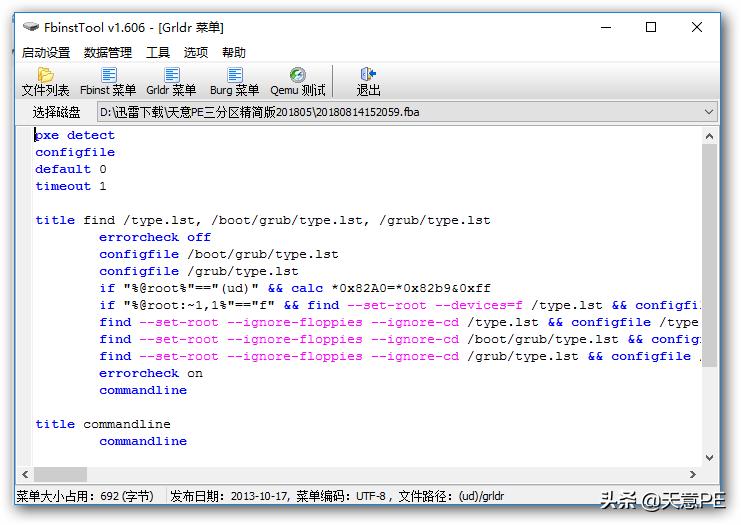Click 'configfile /boot/grub/type.lst' line

(219, 254)
